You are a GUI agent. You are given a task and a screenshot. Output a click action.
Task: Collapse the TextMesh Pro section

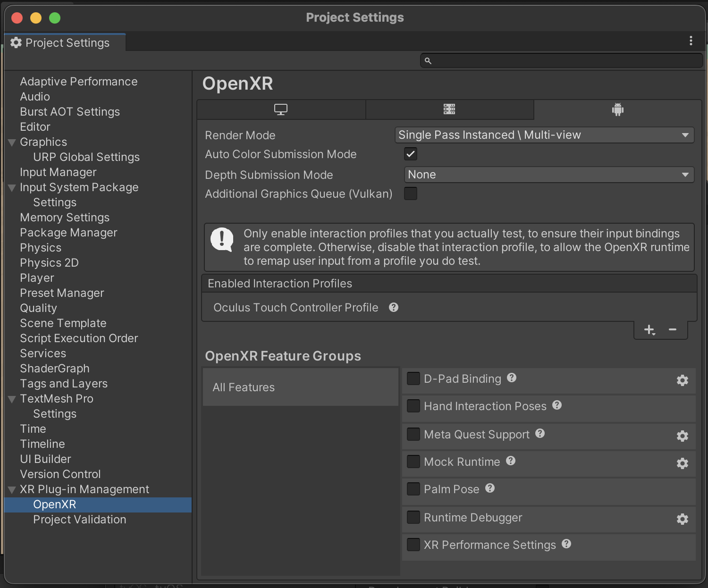pyautogui.click(x=12, y=399)
